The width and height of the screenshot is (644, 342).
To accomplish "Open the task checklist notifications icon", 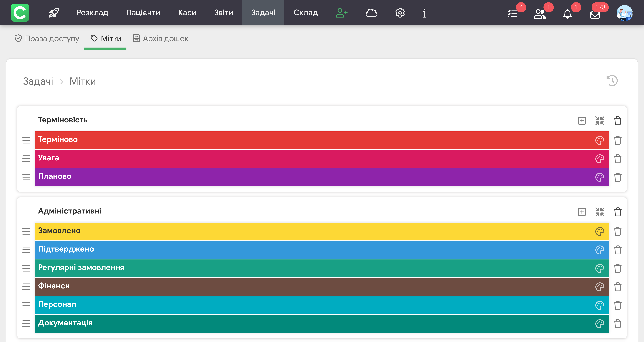I will (x=513, y=14).
